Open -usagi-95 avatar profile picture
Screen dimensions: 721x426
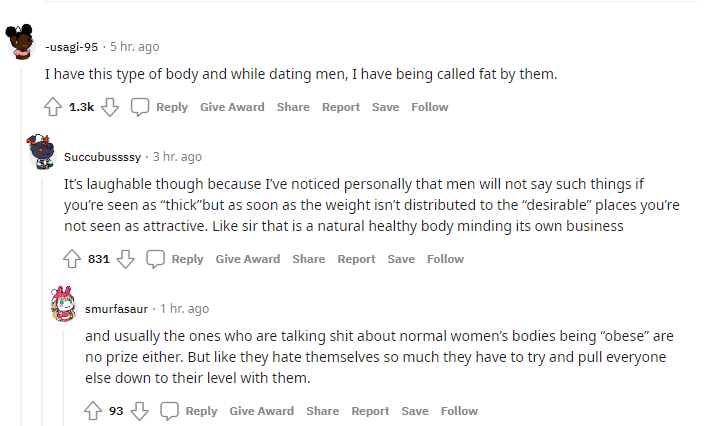click(21, 41)
